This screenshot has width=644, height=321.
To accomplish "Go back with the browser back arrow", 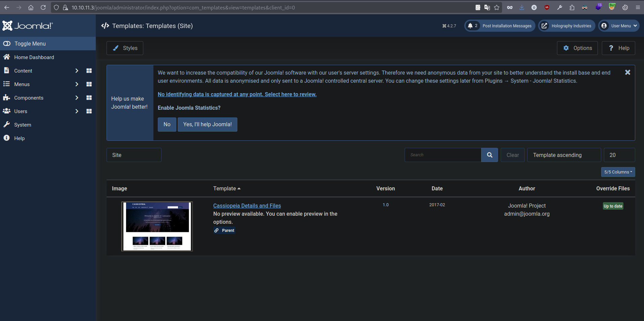I will click(7, 7).
